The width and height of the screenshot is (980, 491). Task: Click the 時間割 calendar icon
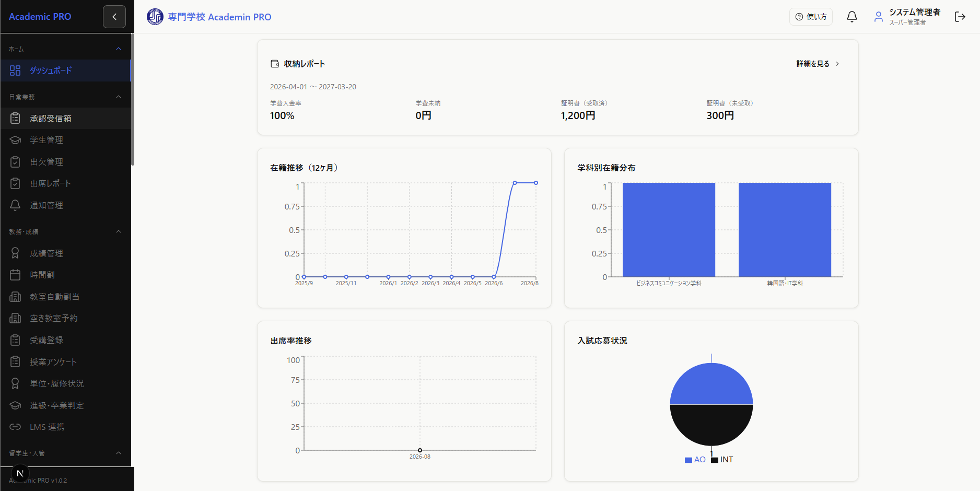[x=15, y=275]
